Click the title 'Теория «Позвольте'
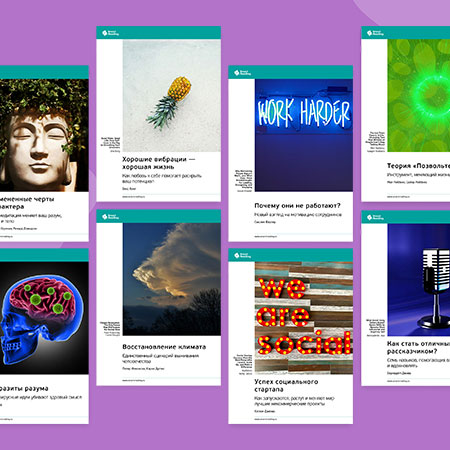 click(418, 166)
